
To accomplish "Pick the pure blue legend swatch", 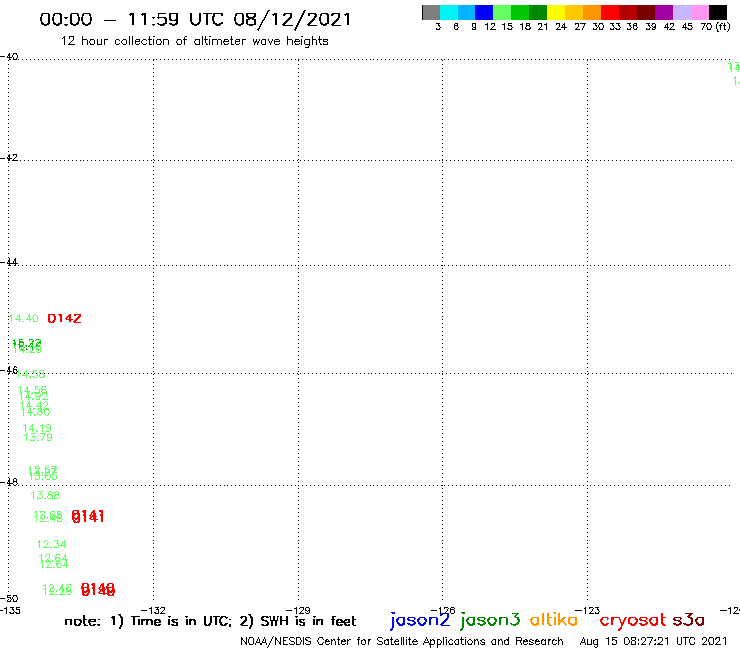I will [x=484, y=12].
